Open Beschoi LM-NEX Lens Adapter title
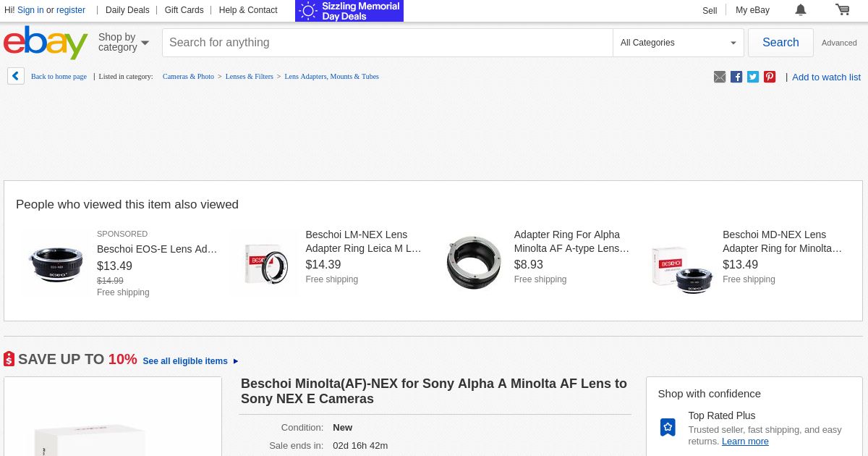868x456 pixels. pyautogui.click(x=363, y=242)
